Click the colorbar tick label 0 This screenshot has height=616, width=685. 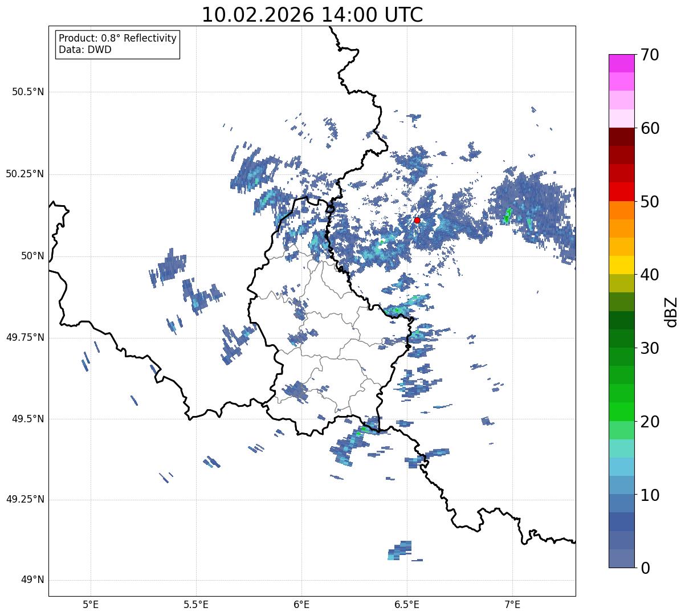[645, 568]
